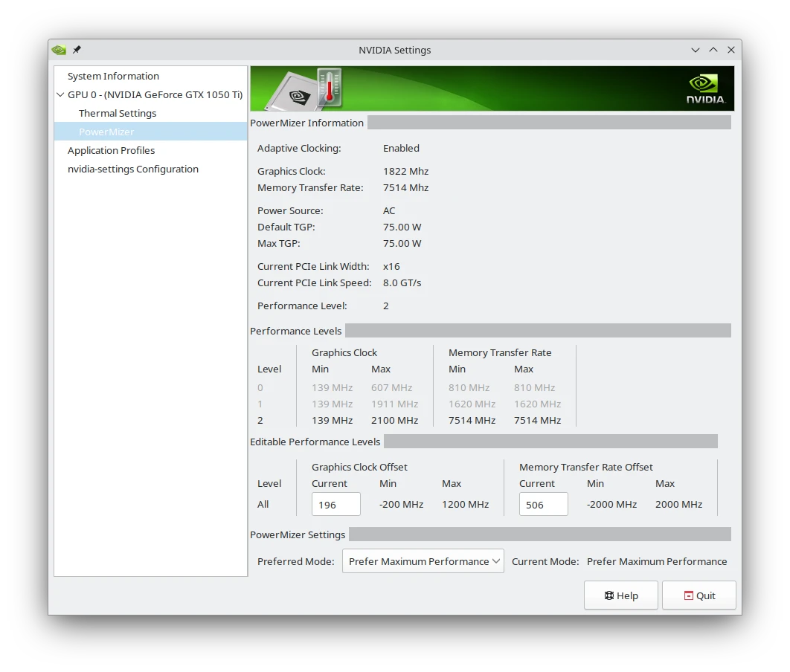Screen dimensions: 790x672
Task: Open System Information page
Action: tap(113, 76)
